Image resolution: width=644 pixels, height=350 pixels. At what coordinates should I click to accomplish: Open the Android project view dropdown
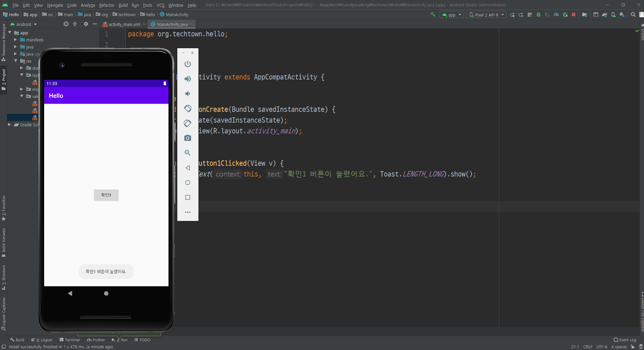pos(24,24)
